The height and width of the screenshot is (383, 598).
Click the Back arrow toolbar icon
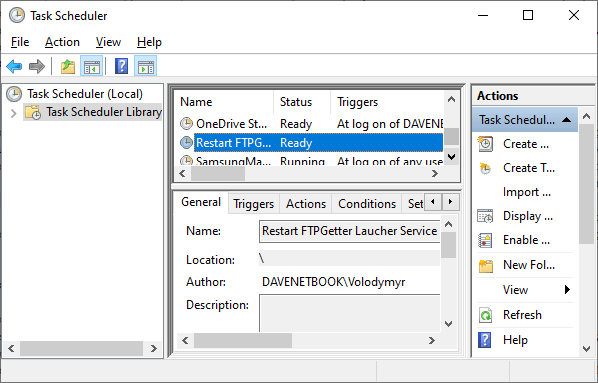[14, 66]
